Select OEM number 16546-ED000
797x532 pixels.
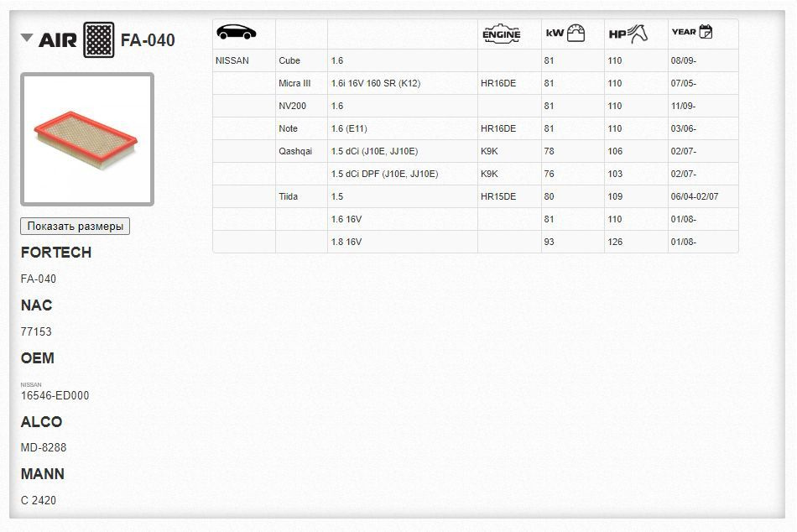55,395
